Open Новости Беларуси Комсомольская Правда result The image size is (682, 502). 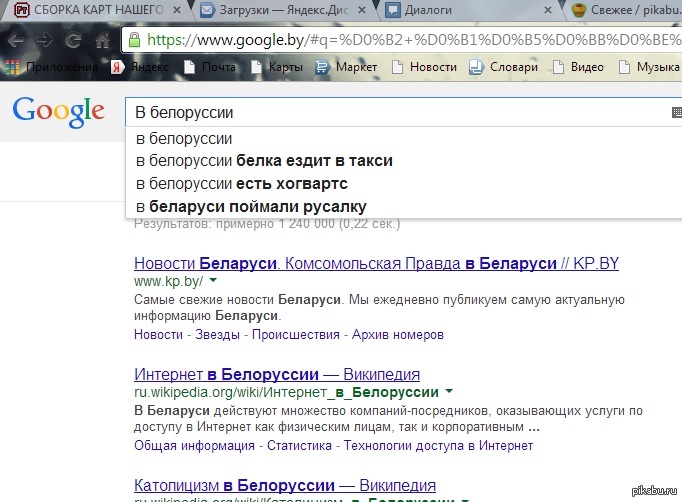[x=376, y=264]
